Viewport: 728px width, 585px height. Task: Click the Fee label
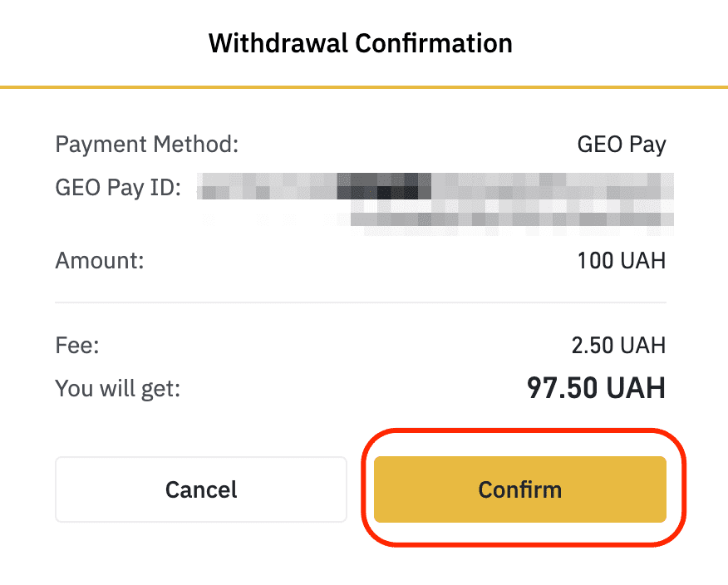[x=76, y=345]
